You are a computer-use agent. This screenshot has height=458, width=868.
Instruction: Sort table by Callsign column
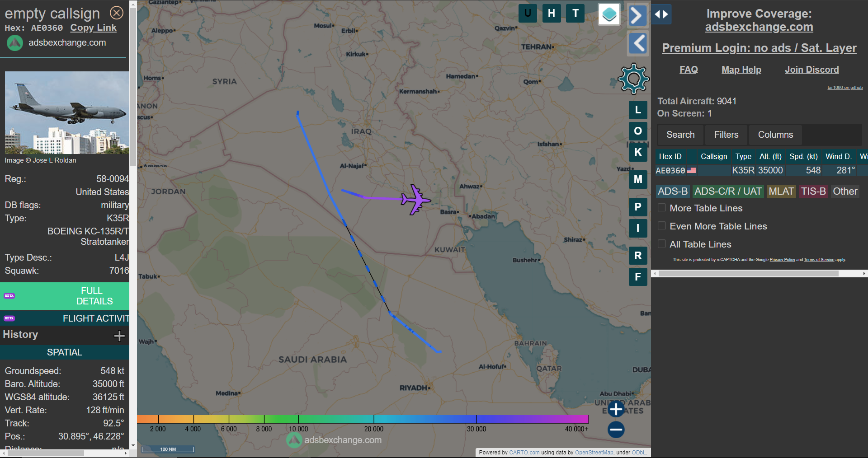coord(714,156)
